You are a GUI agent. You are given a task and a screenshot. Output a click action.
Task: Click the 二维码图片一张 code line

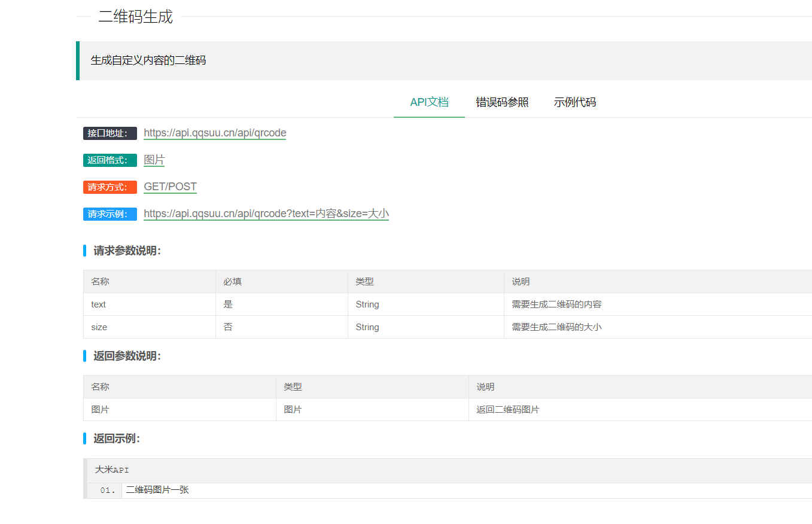pos(157,491)
